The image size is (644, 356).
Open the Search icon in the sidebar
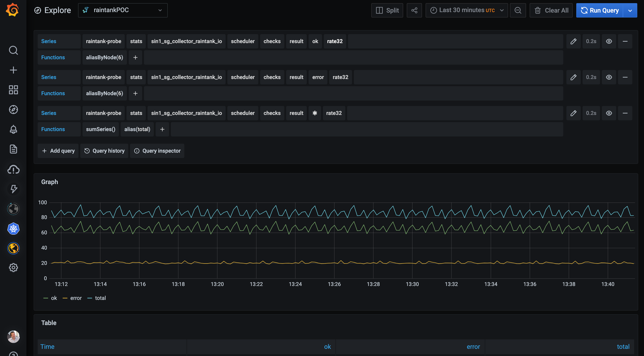tap(13, 50)
